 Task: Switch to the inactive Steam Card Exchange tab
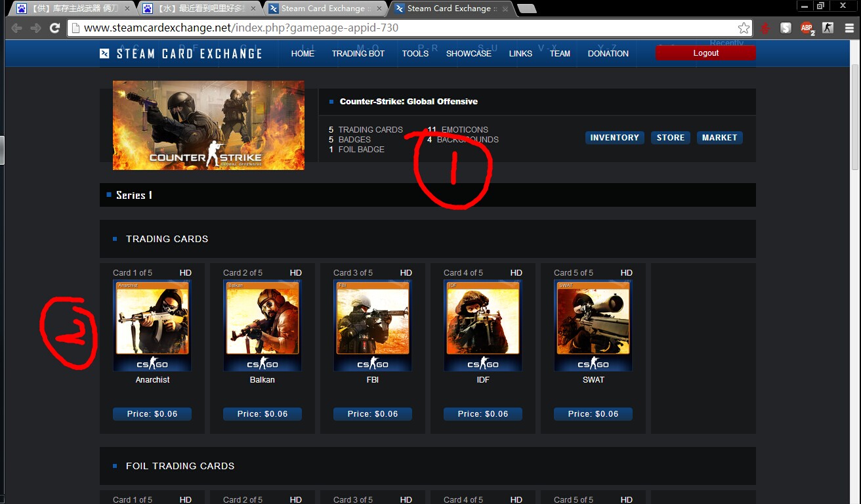pyautogui.click(x=325, y=9)
